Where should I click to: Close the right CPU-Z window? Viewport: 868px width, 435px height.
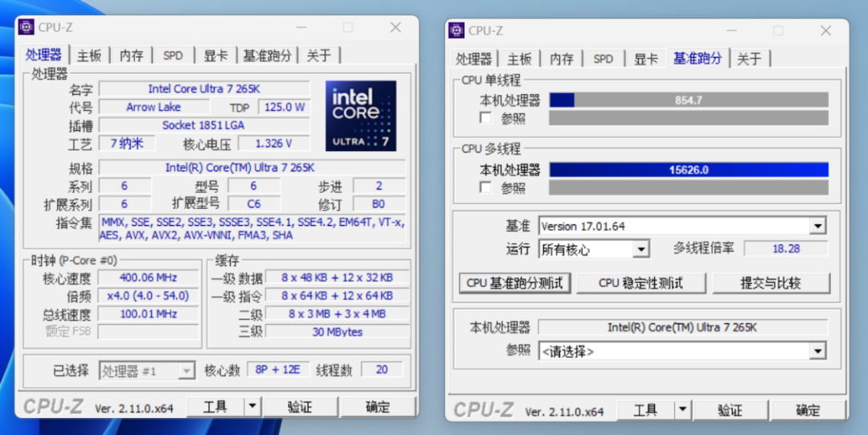(825, 31)
